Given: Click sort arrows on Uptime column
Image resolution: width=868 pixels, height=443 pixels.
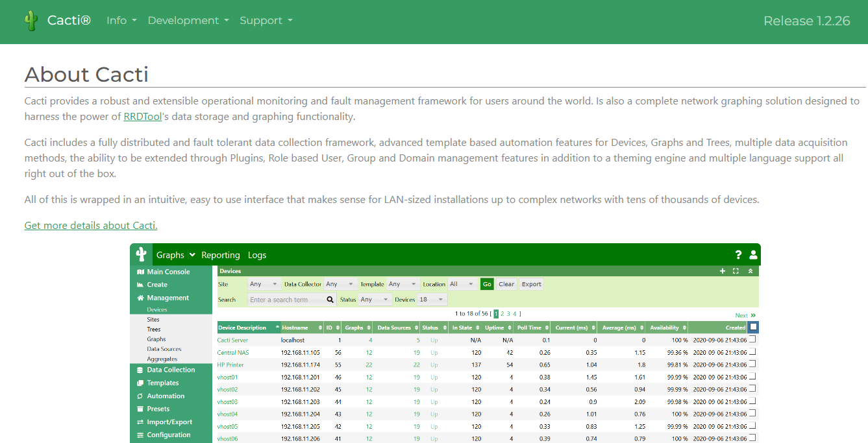Looking at the screenshot, I should pyautogui.click(x=510, y=328).
